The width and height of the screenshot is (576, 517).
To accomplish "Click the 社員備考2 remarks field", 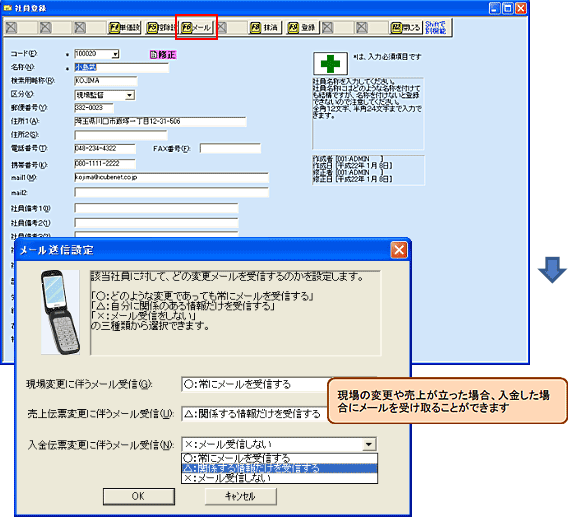I will coord(156,223).
